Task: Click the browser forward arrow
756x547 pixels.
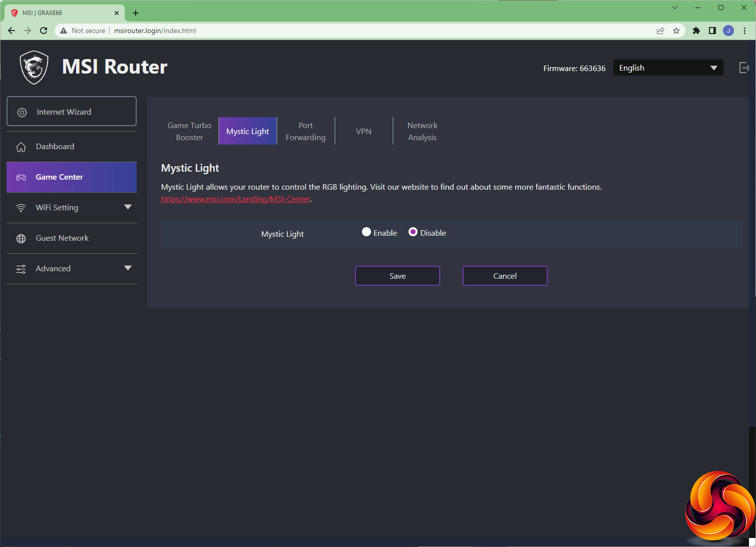Action: [28, 31]
